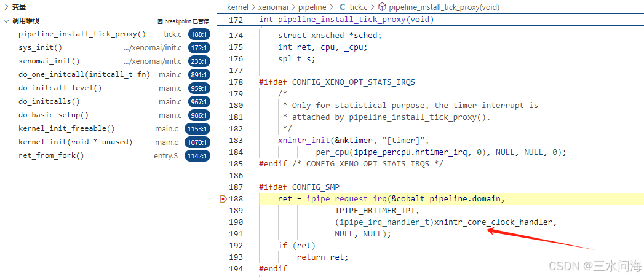Click return ret on line 193

[x=322, y=257]
